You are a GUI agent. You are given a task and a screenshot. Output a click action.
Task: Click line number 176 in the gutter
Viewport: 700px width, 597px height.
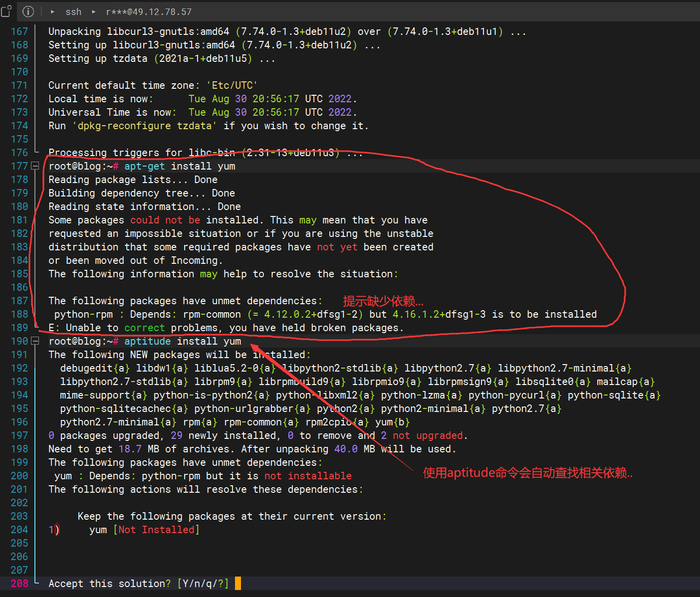(19, 153)
